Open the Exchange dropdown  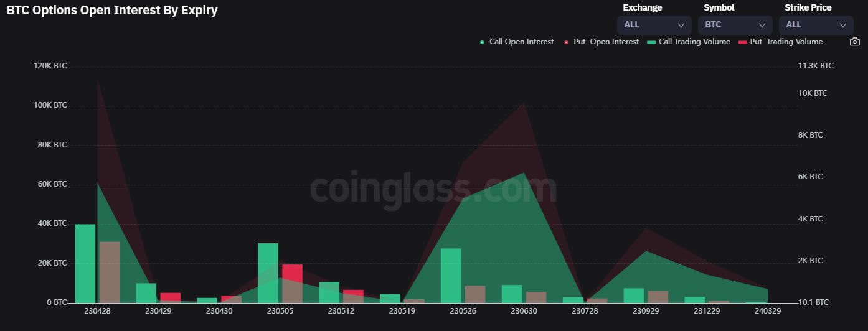pyautogui.click(x=654, y=25)
